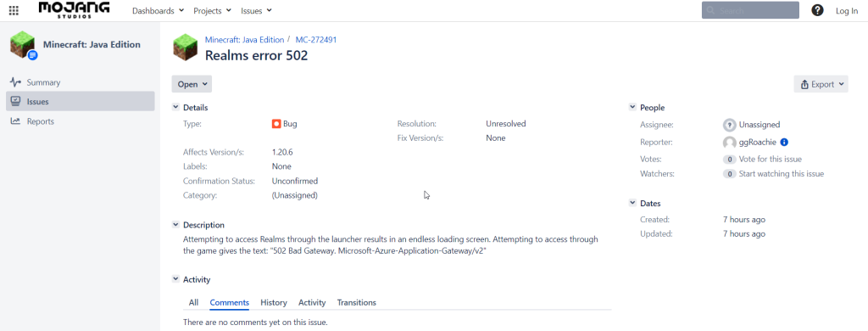
Task: Click the ggRoachie reporter name
Action: pyautogui.click(x=758, y=142)
